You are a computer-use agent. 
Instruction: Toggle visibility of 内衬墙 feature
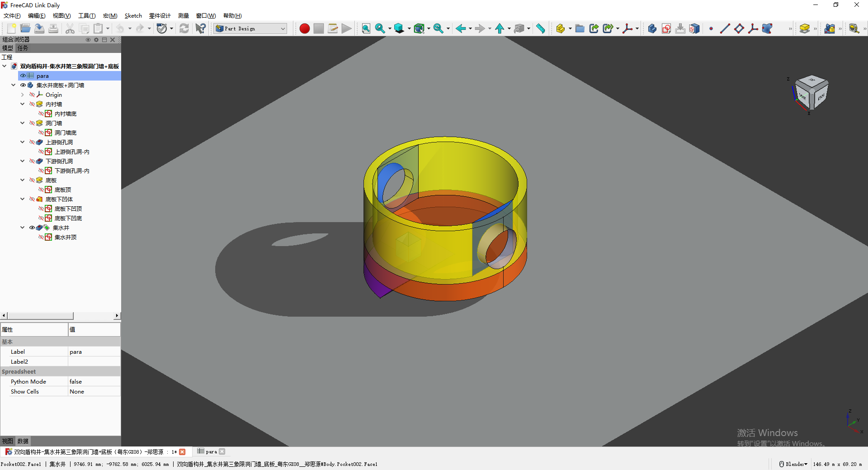tap(32, 104)
